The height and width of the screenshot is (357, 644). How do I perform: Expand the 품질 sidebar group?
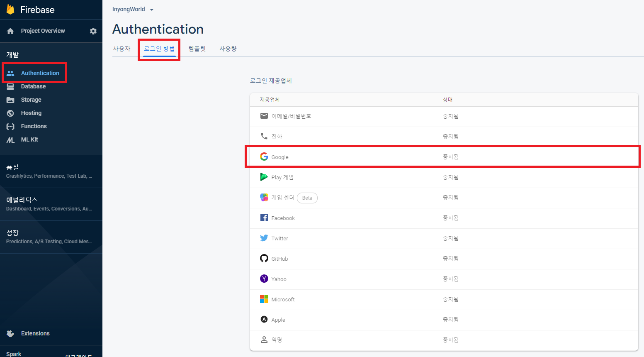click(x=51, y=171)
